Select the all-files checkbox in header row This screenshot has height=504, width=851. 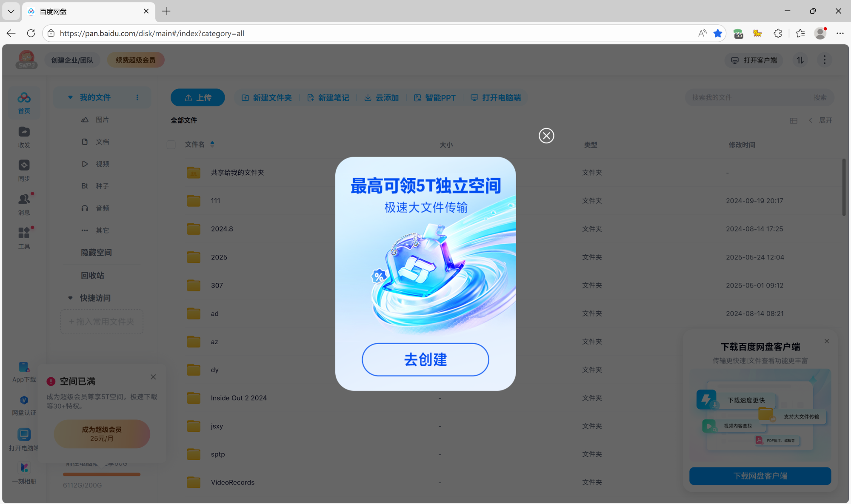(x=171, y=145)
